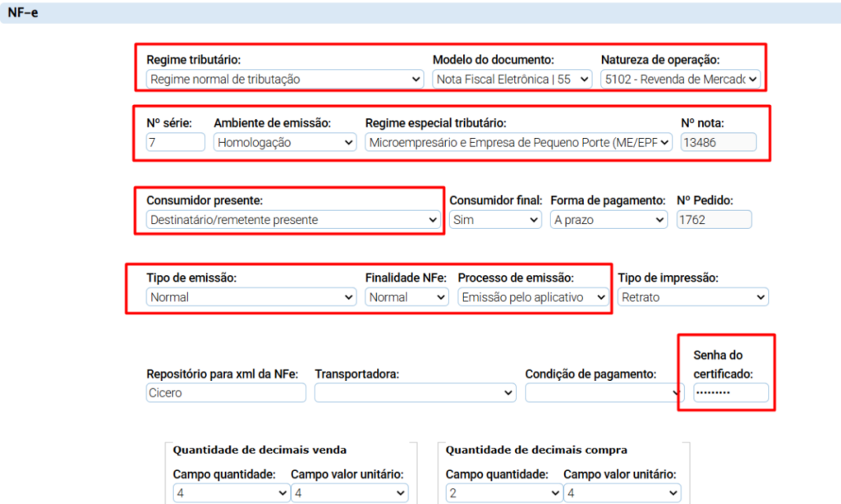Open the Modelo do documento dropdown
This screenshot has height=504, width=841.
coord(512,80)
